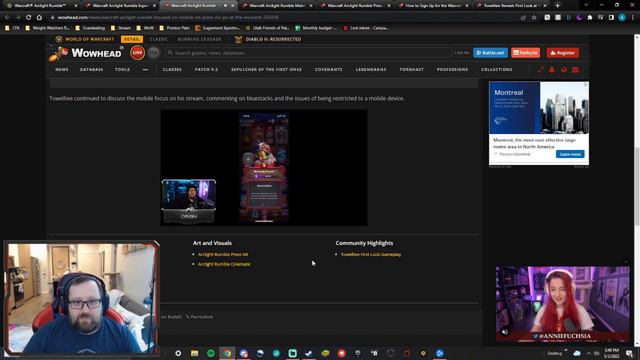This screenshot has height=360, width=640.
Task: Open File Explorer from taskbar
Action: (x=194, y=353)
